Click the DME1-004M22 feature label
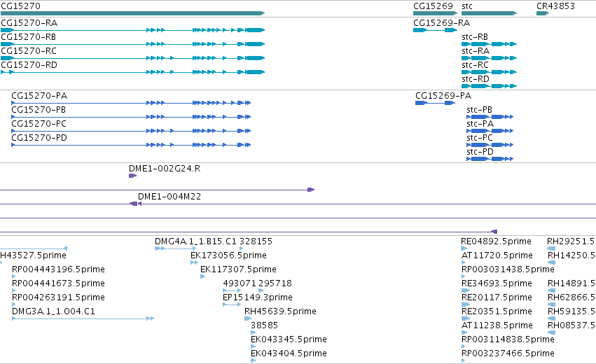The height and width of the screenshot is (364, 596). pyautogui.click(x=169, y=197)
